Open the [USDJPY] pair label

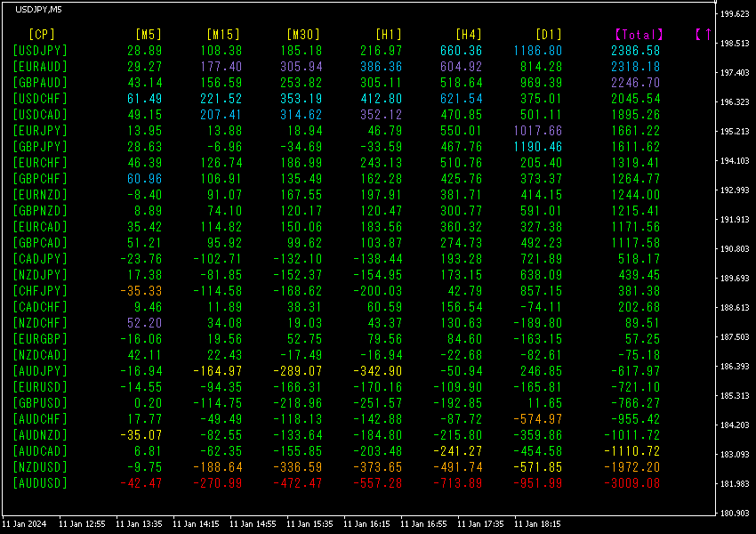point(40,50)
